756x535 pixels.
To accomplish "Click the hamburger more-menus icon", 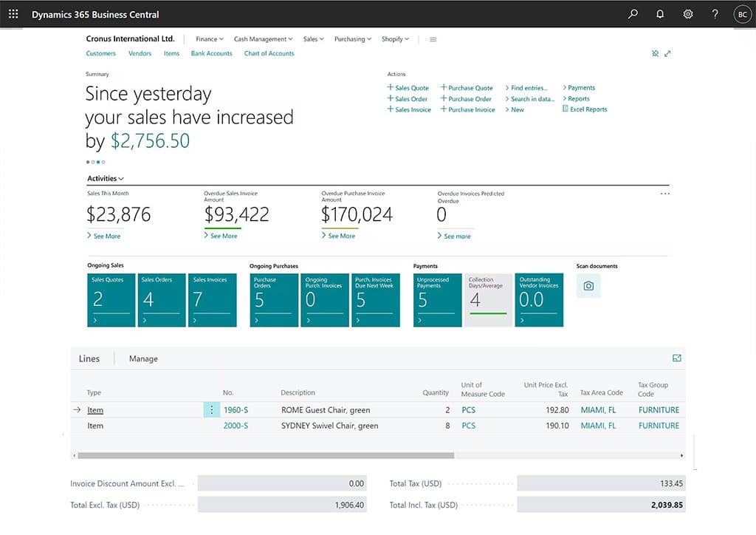I will coord(433,39).
